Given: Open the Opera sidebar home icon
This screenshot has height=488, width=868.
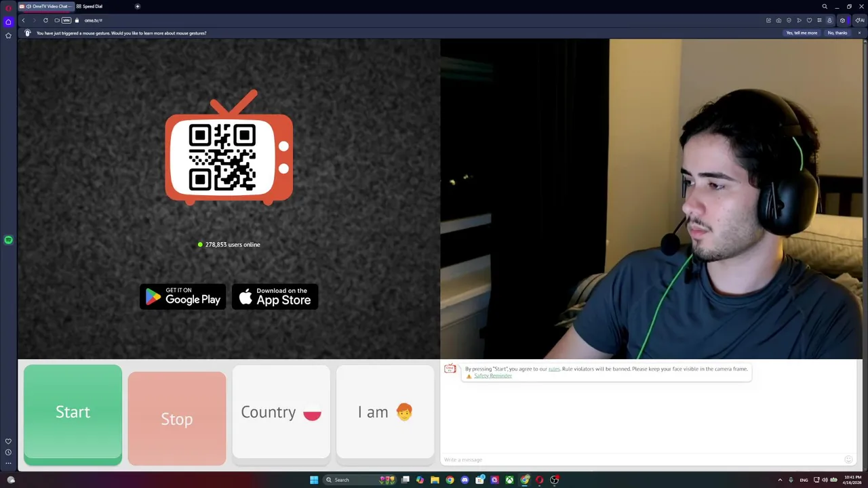Looking at the screenshot, I should click(8, 22).
